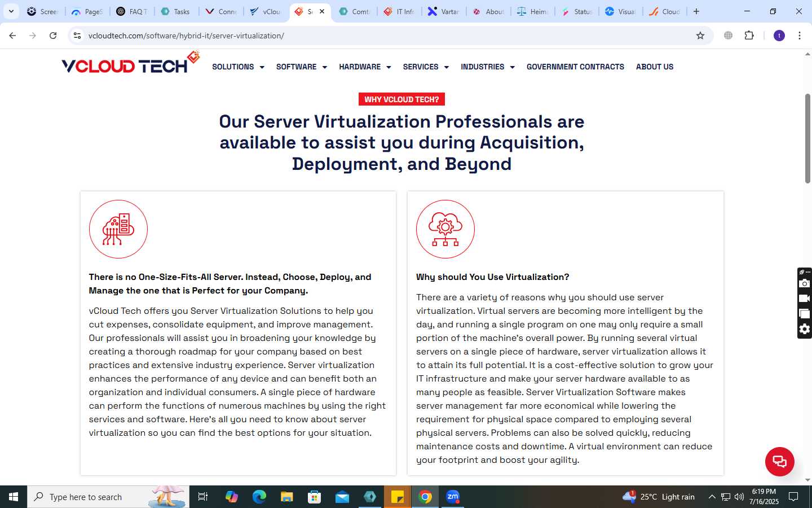Click the WHY VCLOUD TECH? red badge
The width and height of the screenshot is (812, 508).
[x=401, y=99]
